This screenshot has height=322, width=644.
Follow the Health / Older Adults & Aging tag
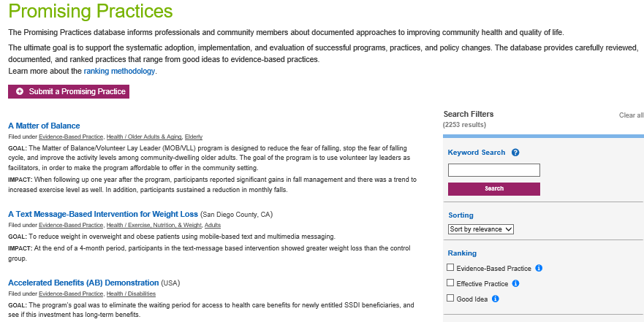coord(143,137)
